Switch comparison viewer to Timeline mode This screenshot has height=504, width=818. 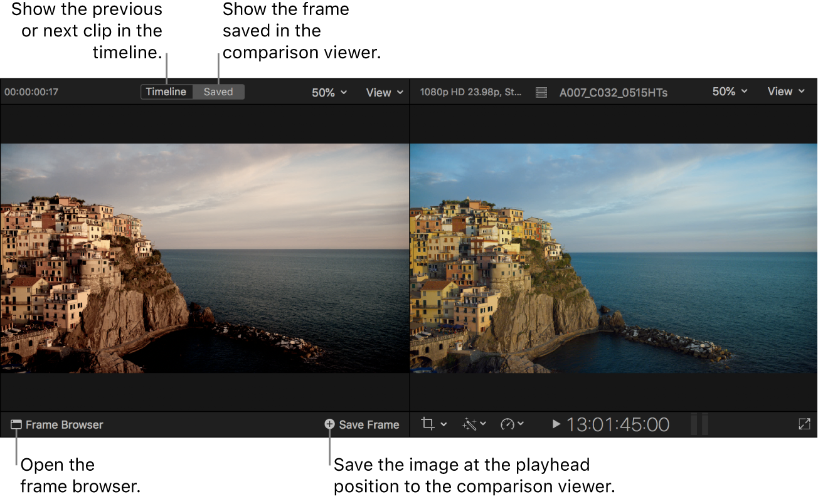coord(166,92)
